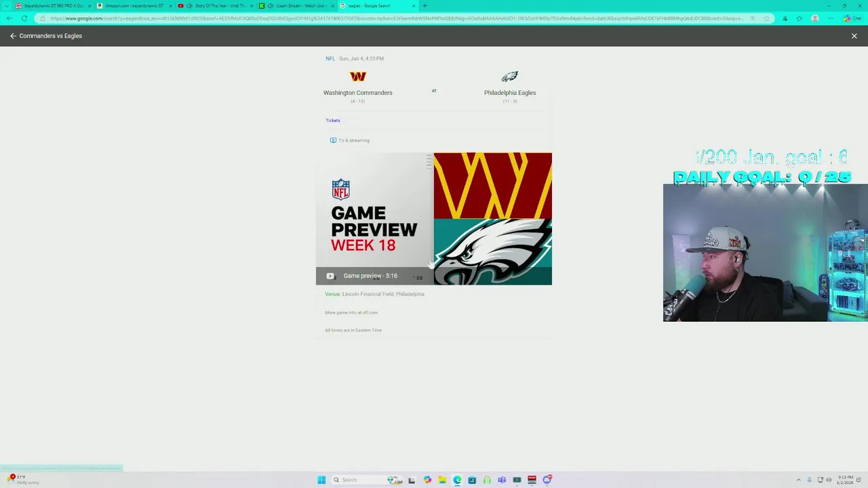Open File Explorer from the taskbar

tap(442, 480)
